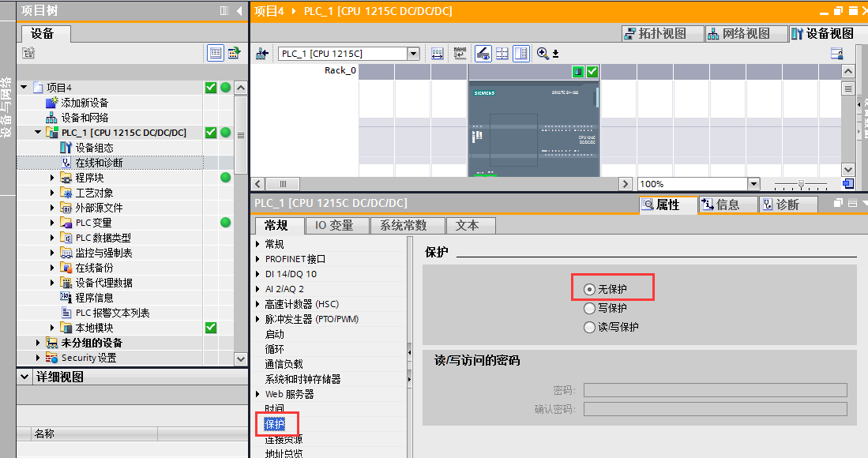Open the 程序信息 tree item
This screenshot has height=458, width=868.
pyautogui.click(x=94, y=298)
